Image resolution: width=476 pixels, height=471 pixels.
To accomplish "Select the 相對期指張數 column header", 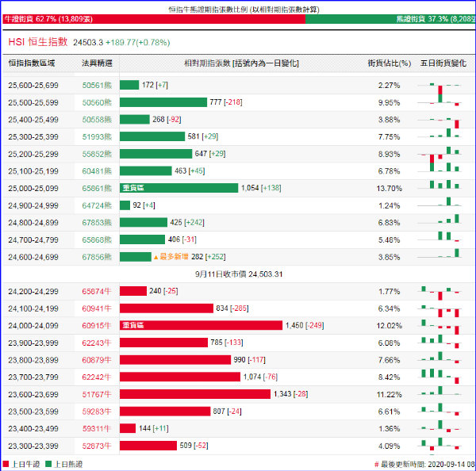I will (x=242, y=63).
